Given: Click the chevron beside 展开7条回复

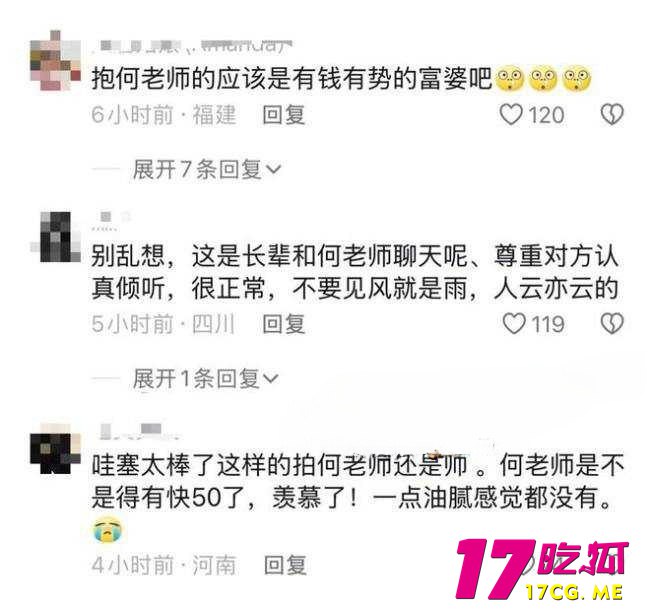Looking at the screenshot, I should click(273, 170).
